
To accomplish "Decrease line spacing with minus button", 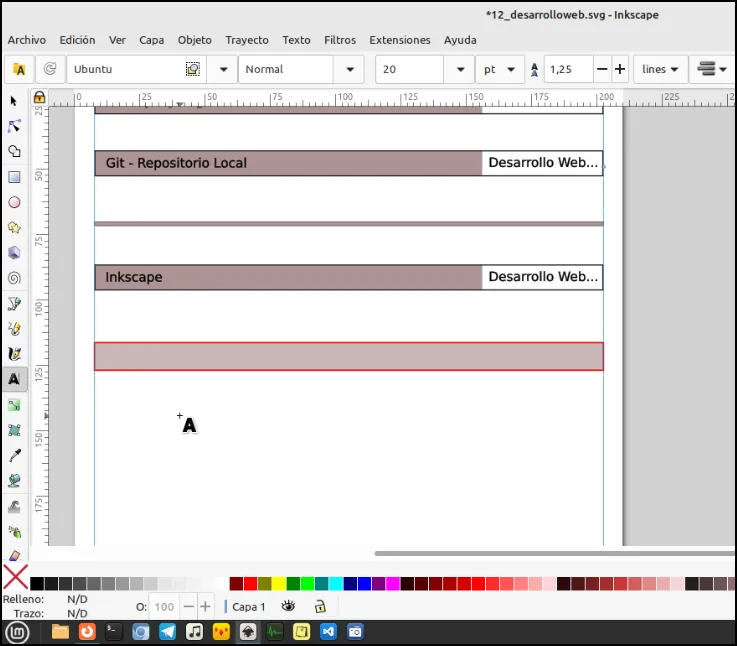I will click(x=602, y=70).
